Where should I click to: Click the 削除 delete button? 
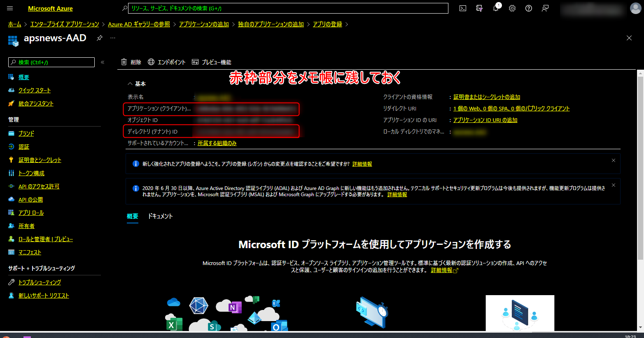(x=131, y=62)
